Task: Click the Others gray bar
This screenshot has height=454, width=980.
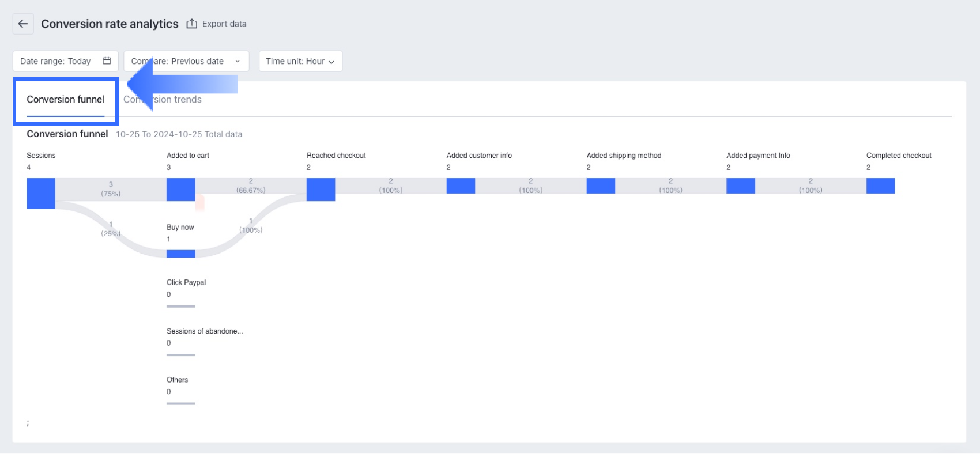Action: [181, 403]
